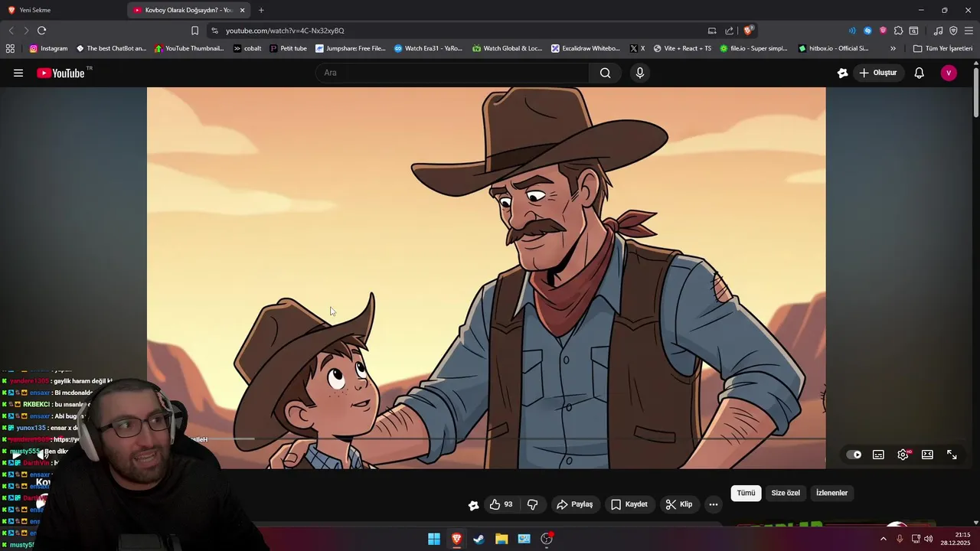Click the site info icon beside URL

[x=214, y=31]
